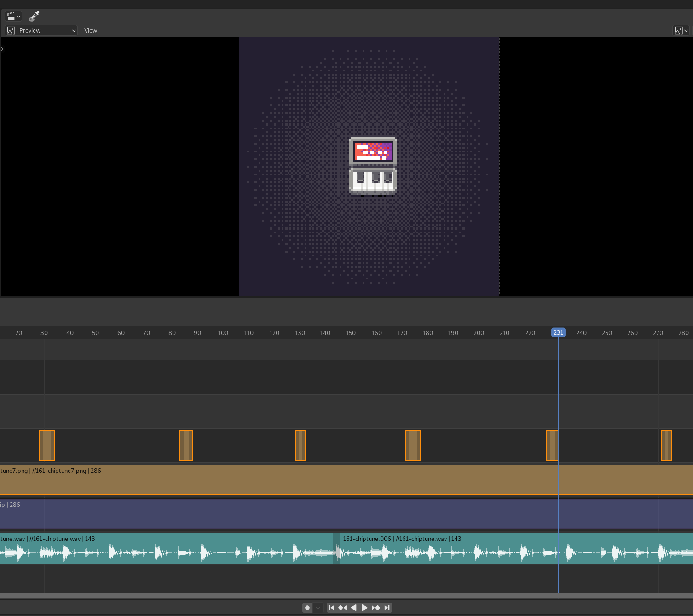Open the View menu
Viewport: 693px width, 616px height.
pyautogui.click(x=90, y=30)
